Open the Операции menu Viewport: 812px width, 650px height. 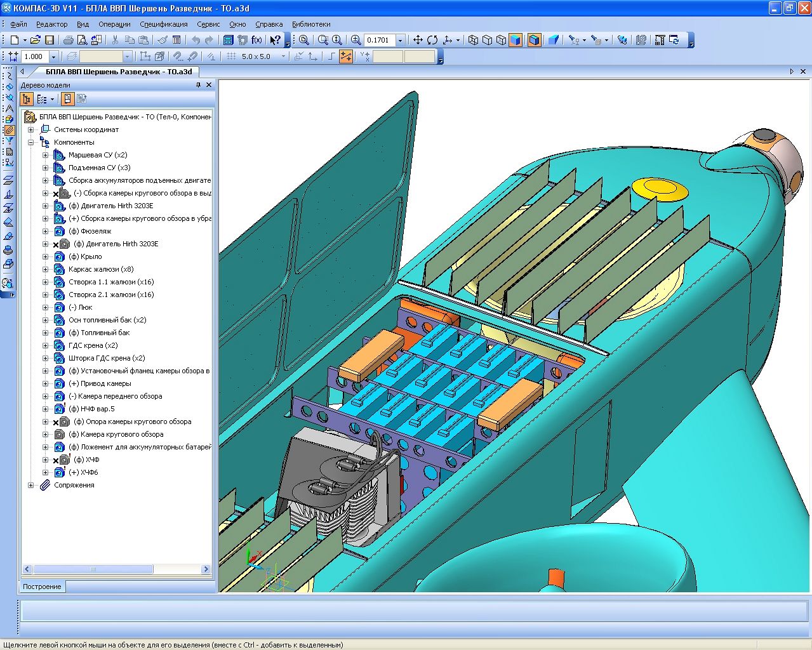coord(114,24)
